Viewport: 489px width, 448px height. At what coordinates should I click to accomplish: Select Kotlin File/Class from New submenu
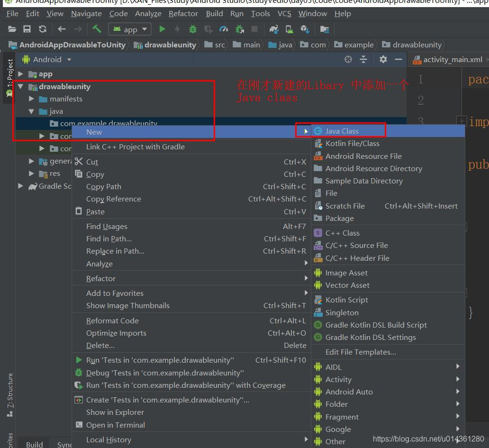pyautogui.click(x=388, y=144)
